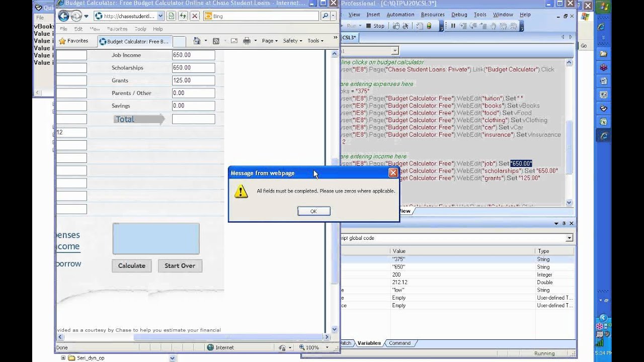
Task: Click the Value column header
Action: [462, 251]
